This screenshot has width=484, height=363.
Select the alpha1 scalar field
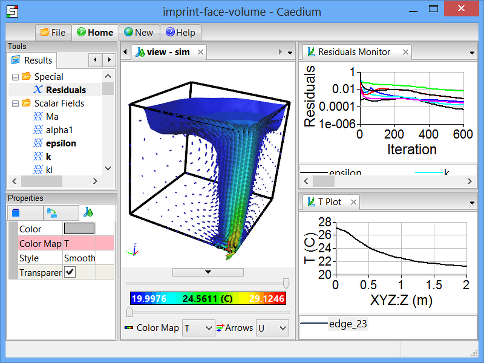click(x=59, y=130)
